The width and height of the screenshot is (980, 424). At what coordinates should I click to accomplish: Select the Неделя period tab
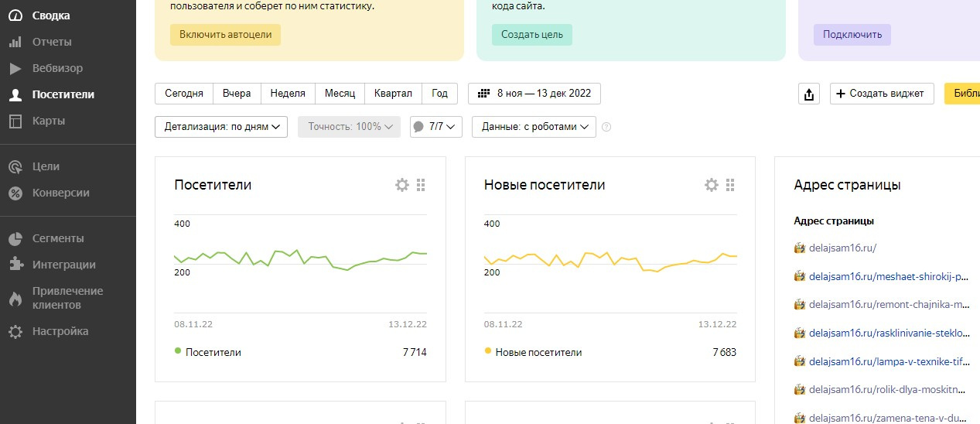click(288, 94)
